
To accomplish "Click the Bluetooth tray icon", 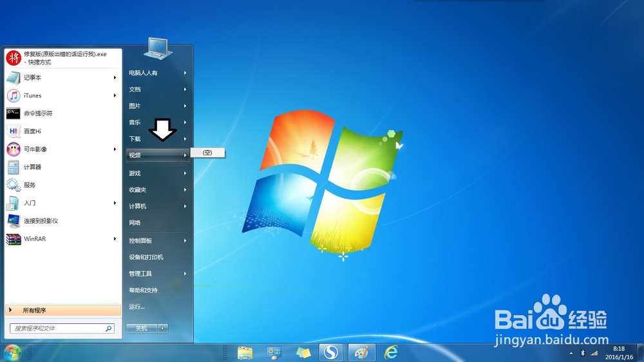I will pyautogui.click(x=582, y=353).
